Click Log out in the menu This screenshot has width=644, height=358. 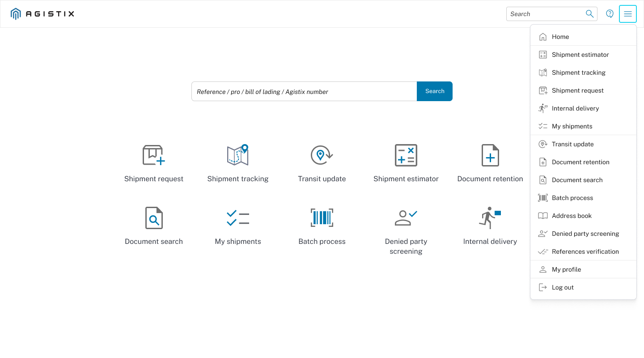pyautogui.click(x=563, y=287)
